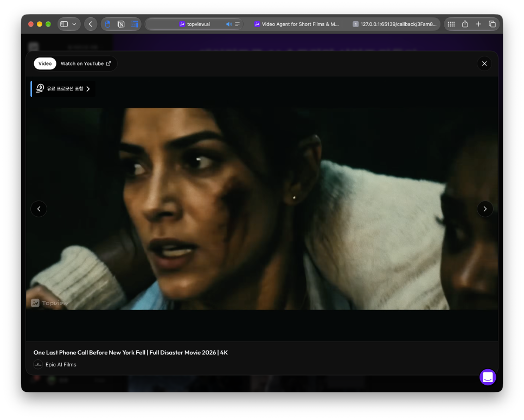Click the blue mouse extension icon

coord(107,24)
